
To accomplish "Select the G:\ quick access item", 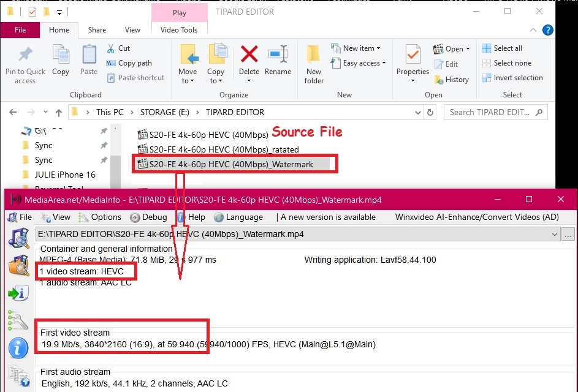I will (x=40, y=131).
